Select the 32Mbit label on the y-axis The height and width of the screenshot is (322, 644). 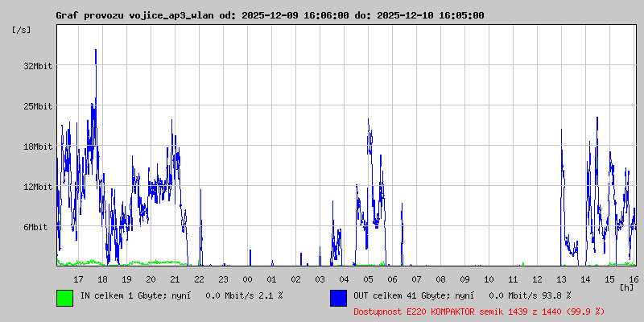pyautogui.click(x=38, y=66)
